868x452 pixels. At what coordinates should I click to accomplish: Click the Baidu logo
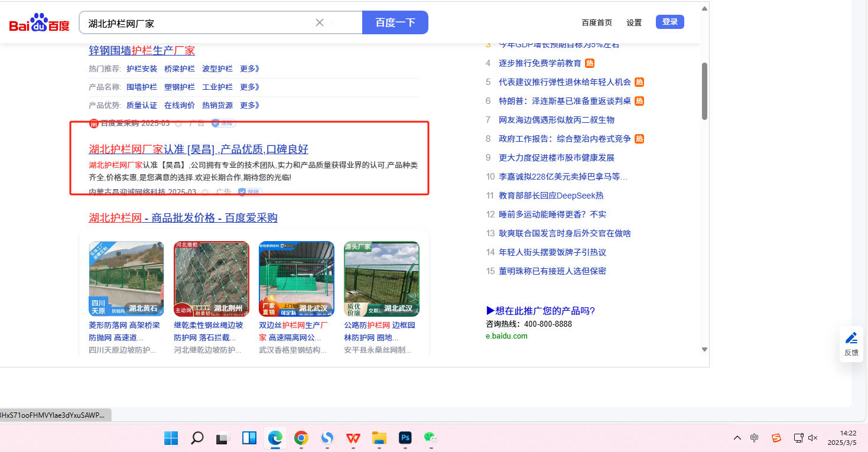click(39, 24)
